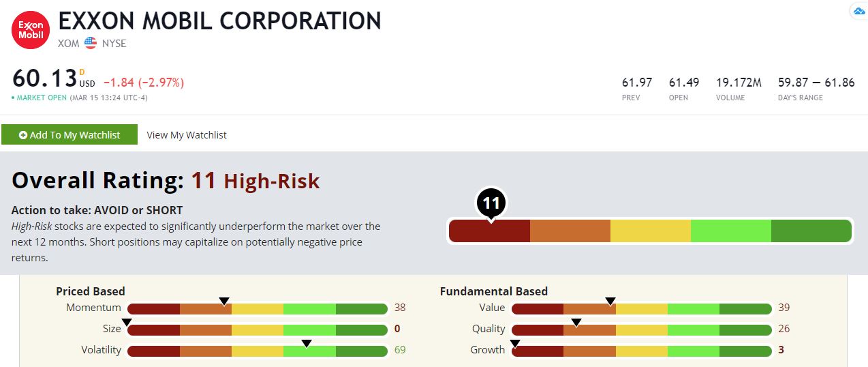The width and height of the screenshot is (868, 367).
Task: Click the Growth bar triangle marker
Action: 515,343
